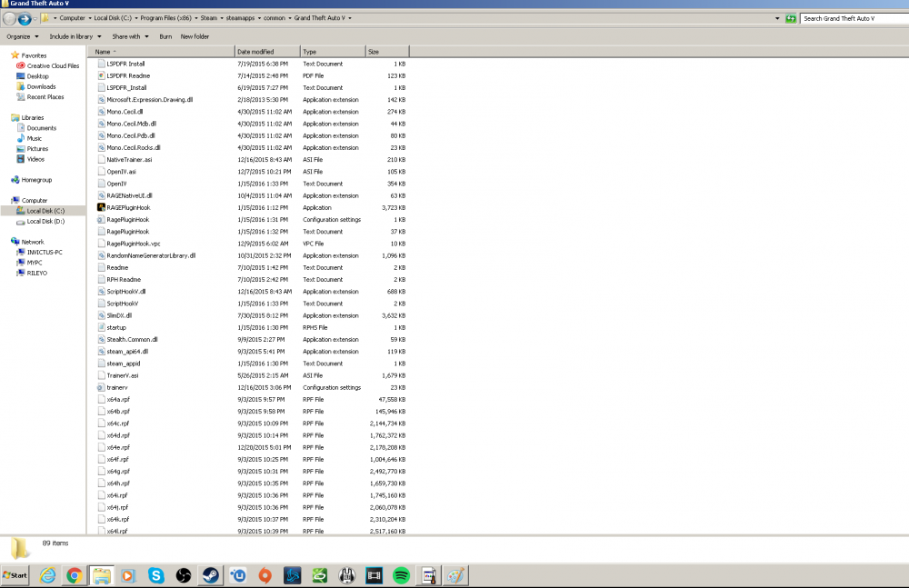The height and width of the screenshot is (588, 909).
Task: Click the Burn toolbar button
Action: click(x=165, y=36)
